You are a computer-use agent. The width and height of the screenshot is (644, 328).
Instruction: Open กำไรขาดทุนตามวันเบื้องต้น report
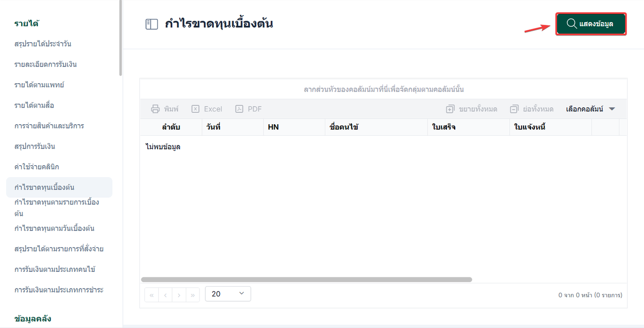[x=54, y=228]
